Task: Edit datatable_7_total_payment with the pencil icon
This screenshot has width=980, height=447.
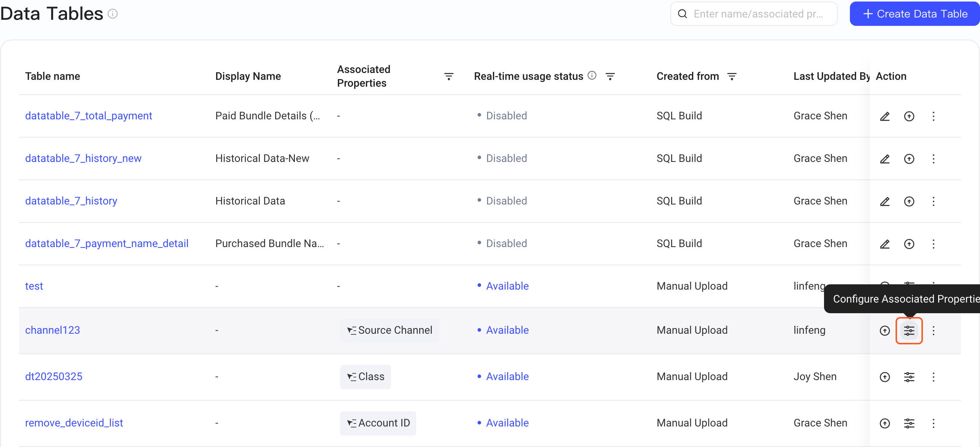Action: click(x=885, y=116)
